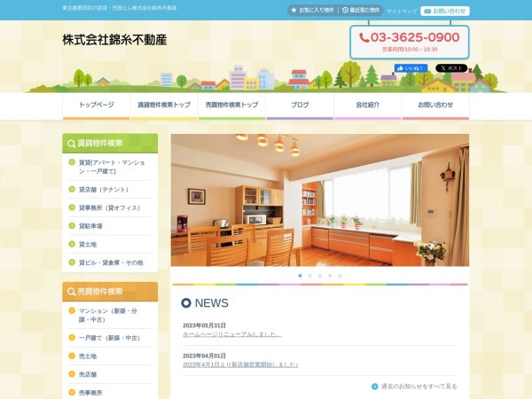Image resolution: width=532 pixels, height=399 pixels.
Task: Click the clock icon beside 最近見た物件
Action: (345, 10)
